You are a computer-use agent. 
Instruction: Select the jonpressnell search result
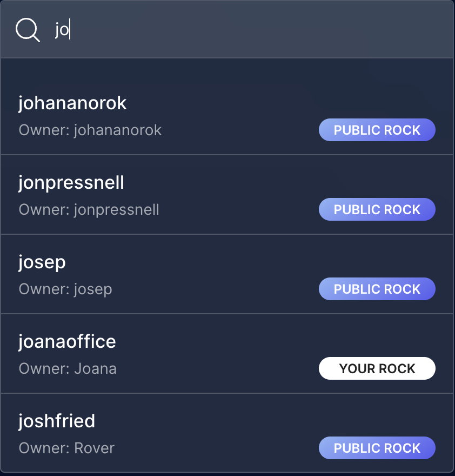click(x=71, y=183)
